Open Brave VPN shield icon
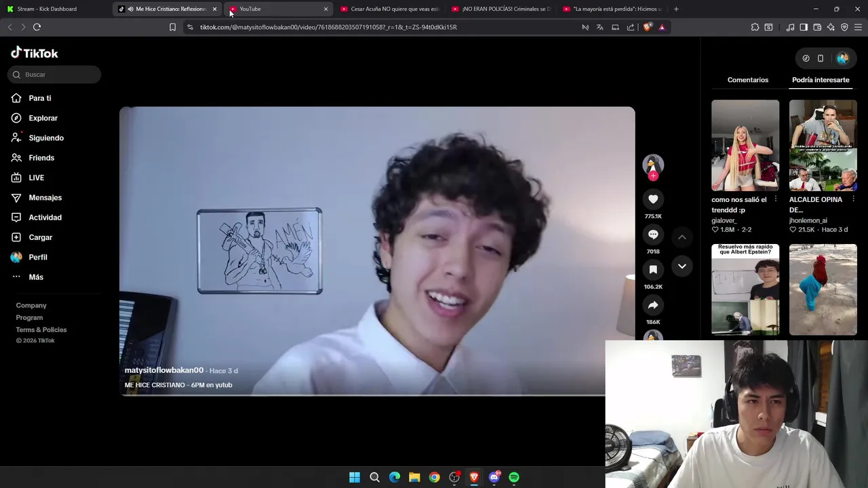The height and width of the screenshot is (488, 868). point(844,27)
